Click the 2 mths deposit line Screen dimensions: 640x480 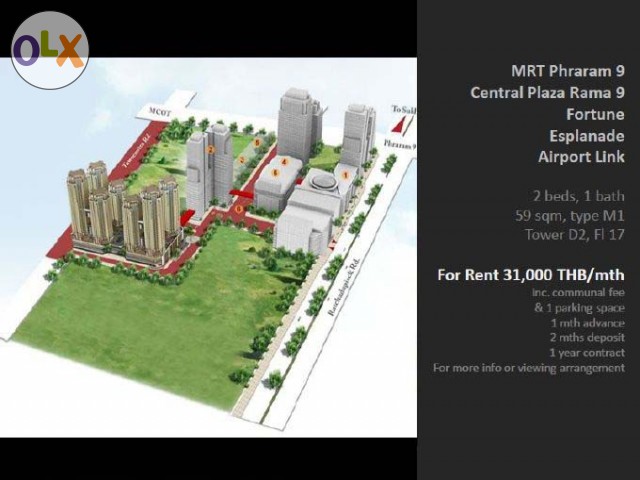587,337
